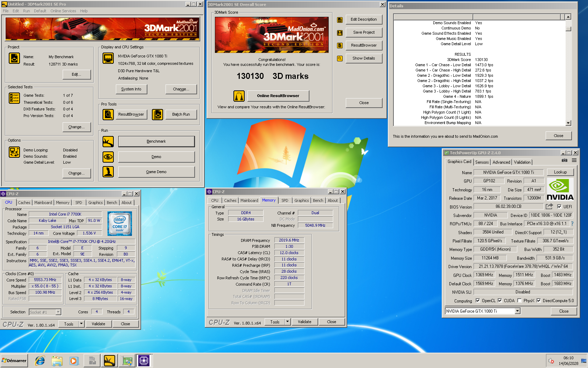Image resolution: width=588 pixels, height=368 pixels.
Task: Click the Game Demo button
Action: 156,172
